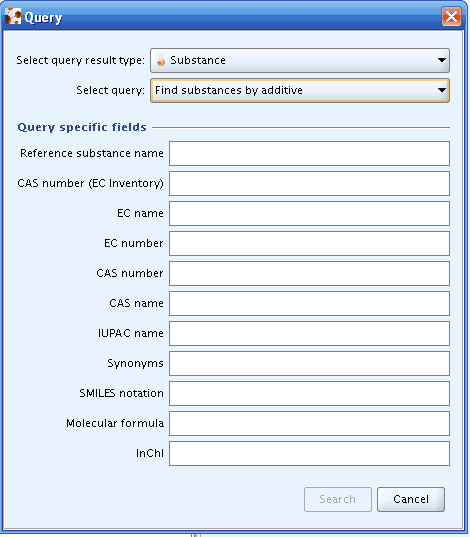Select the EC name input field
Image resolution: width=470 pixels, height=537 pixels.
click(309, 213)
